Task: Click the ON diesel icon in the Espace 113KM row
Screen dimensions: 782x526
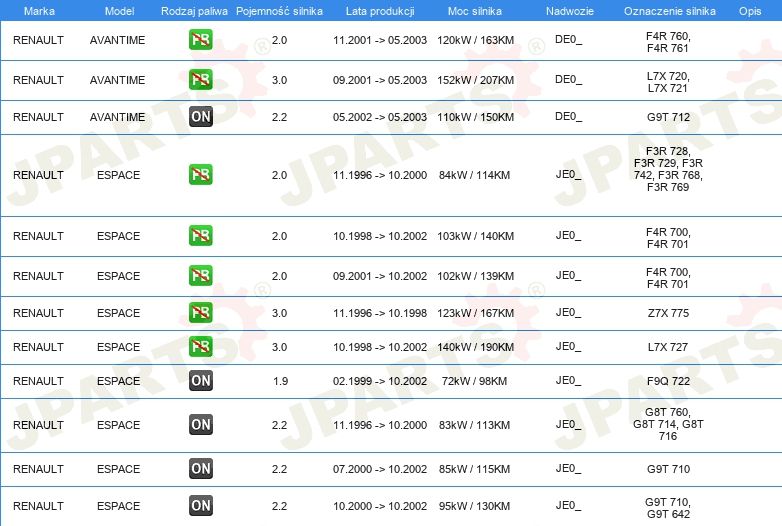Action: [x=201, y=424]
